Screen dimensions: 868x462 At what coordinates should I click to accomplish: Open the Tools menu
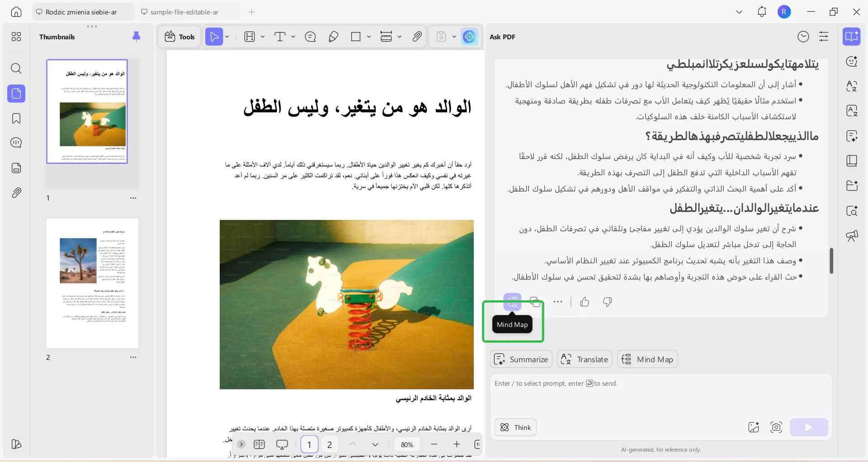[x=179, y=37]
